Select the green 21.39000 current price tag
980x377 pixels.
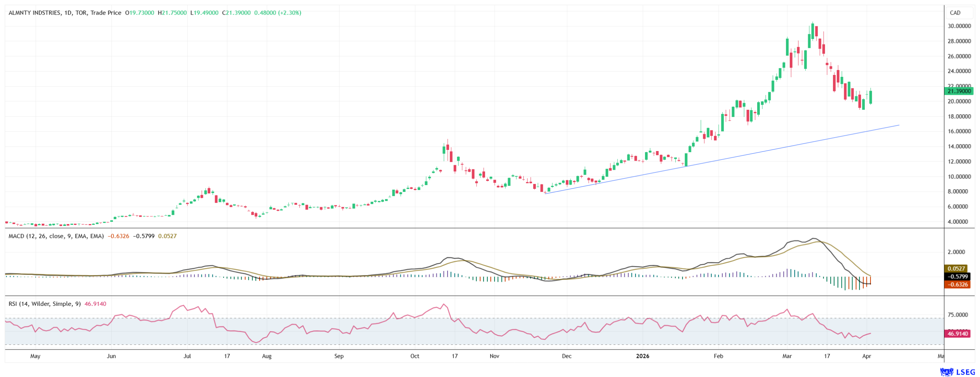click(x=959, y=91)
